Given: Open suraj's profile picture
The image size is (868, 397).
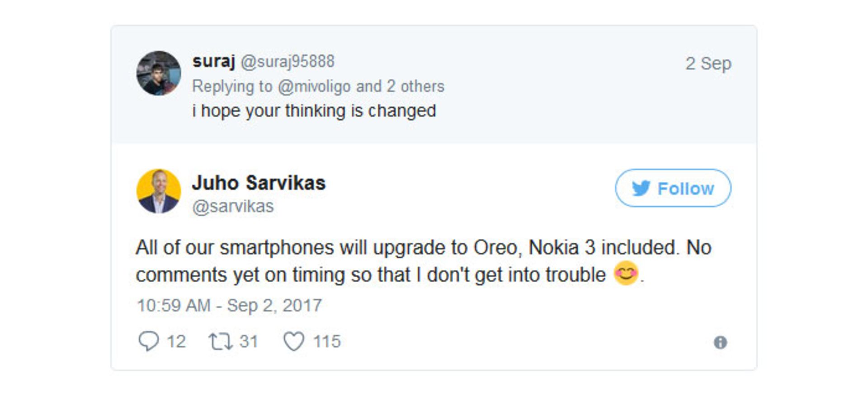Looking at the screenshot, I should (159, 73).
